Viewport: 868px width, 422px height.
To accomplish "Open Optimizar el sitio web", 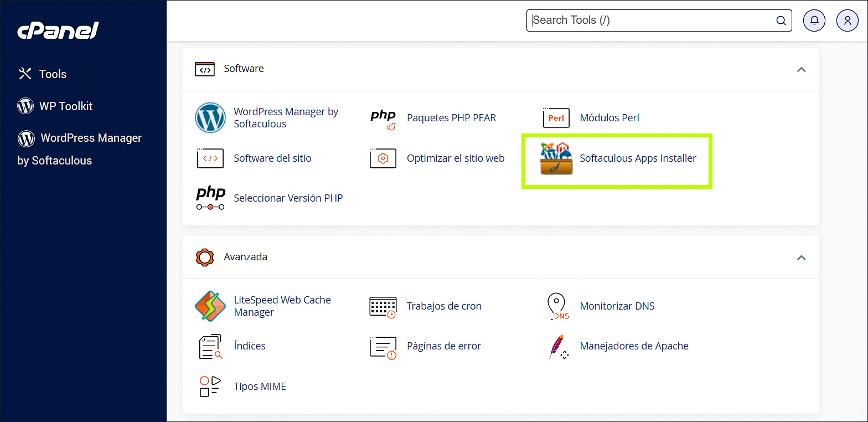I will coord(456,158).
